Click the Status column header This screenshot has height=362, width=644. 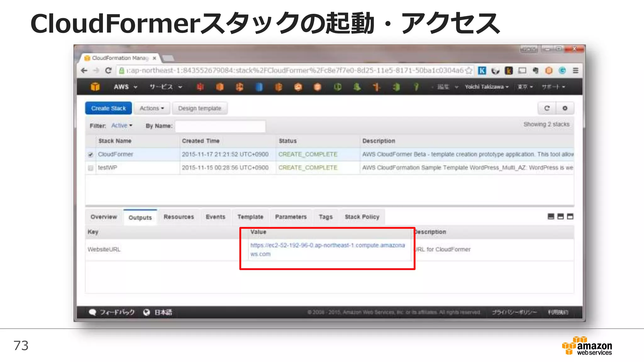click(288, 141)
